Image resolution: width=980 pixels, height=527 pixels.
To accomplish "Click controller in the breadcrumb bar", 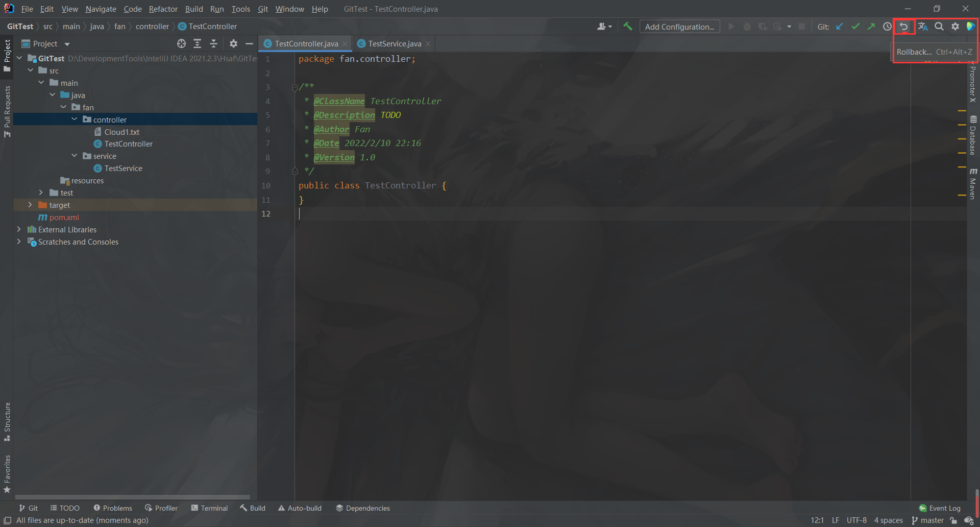I will [152, 27].
